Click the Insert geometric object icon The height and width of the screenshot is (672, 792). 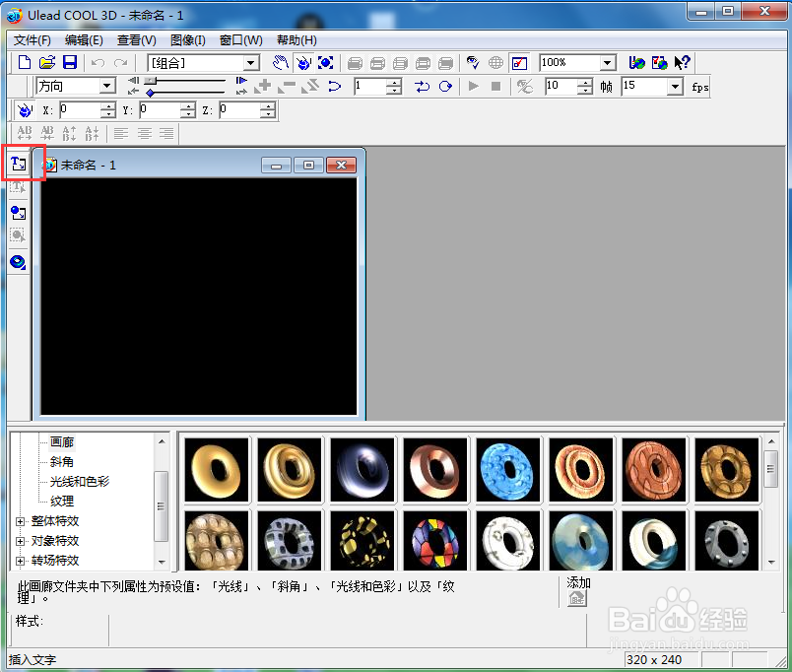pyautogui.click(x=18, y=262)
